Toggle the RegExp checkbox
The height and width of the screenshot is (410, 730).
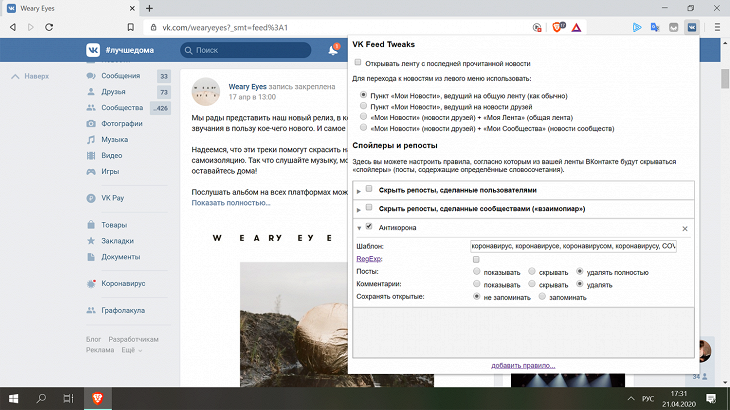coord(476,259)
